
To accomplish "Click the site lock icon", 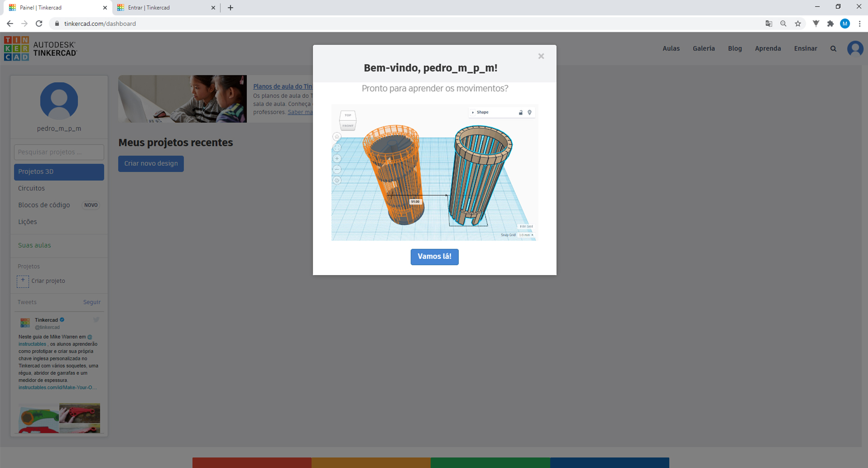I will [x=57, y=23].
